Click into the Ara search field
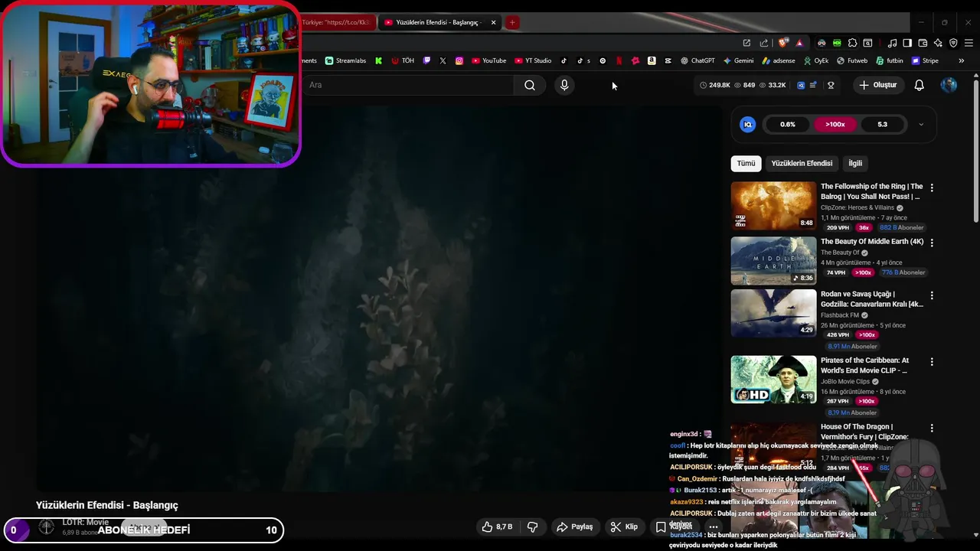 [409, 85]
